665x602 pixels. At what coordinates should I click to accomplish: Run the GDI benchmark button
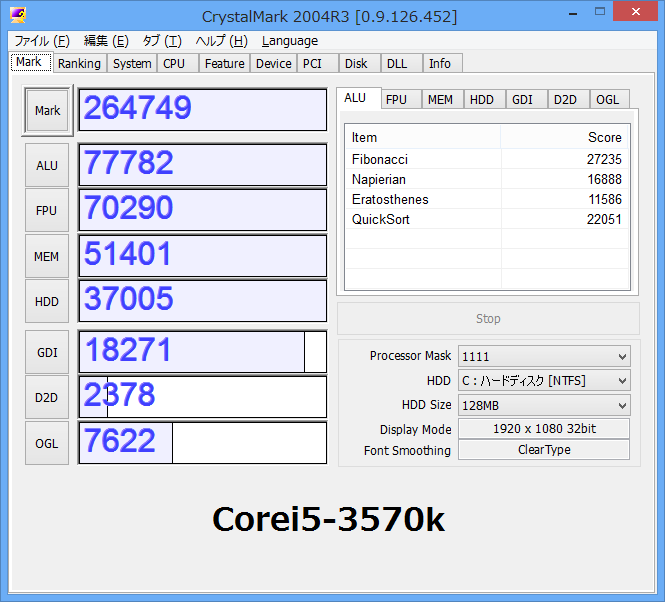(x=47, y=352)
